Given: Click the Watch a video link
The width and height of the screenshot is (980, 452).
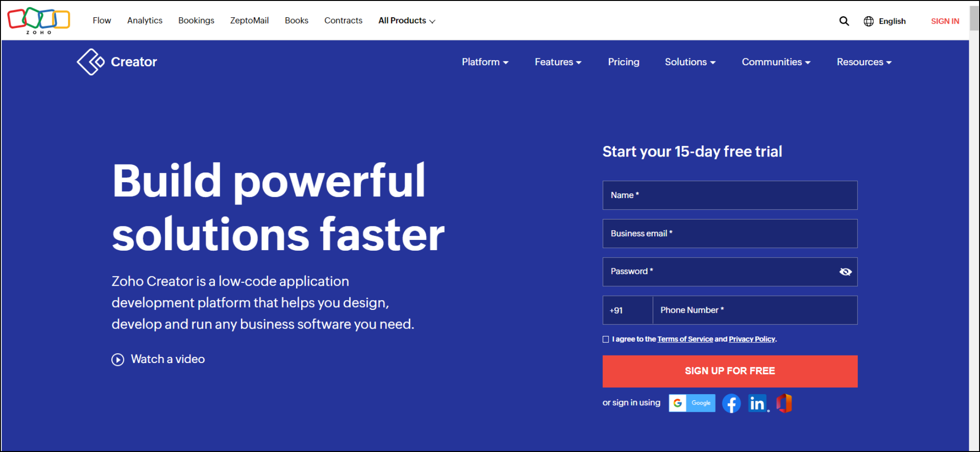Looking at the screenshot, I should coord(168,359).
